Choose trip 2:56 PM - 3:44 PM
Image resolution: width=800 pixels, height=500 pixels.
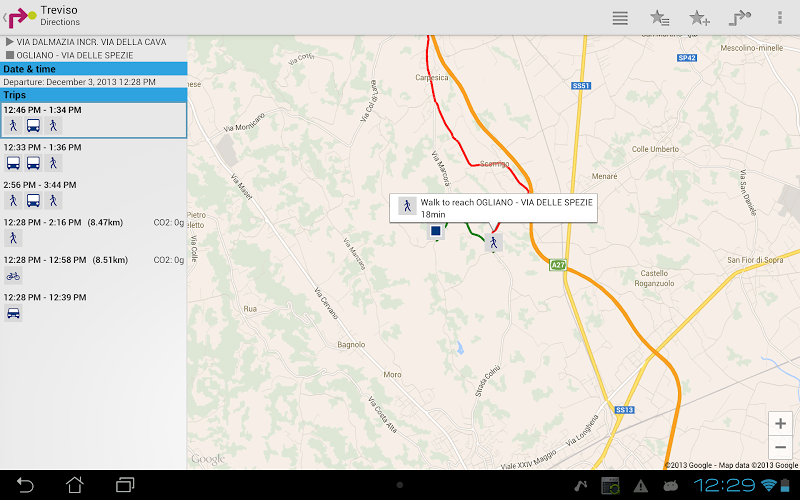(93, 195)
